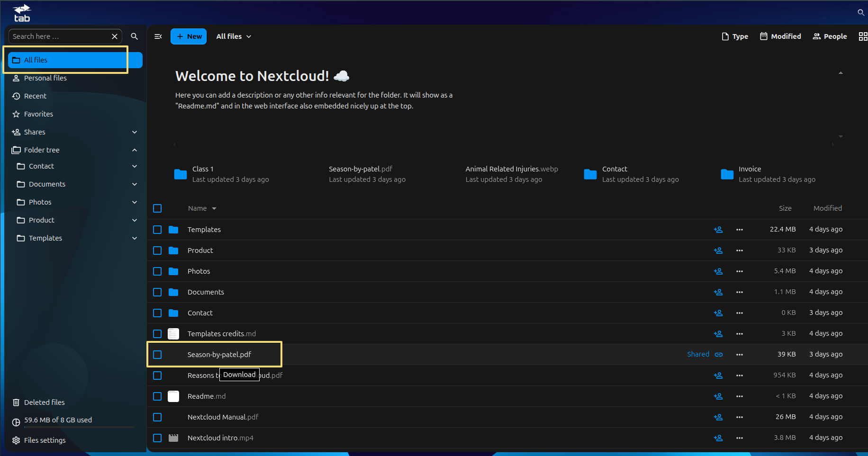The image size is (868, 456).
Task: Expand the Documents folder in tree
Action: click(135, 184)
